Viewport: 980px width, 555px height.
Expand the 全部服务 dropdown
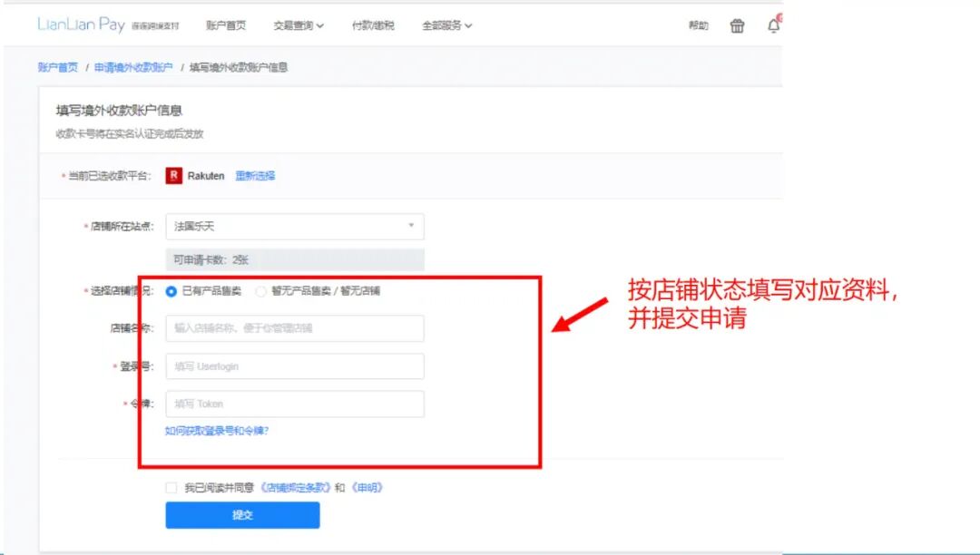[x=442, y=25]
